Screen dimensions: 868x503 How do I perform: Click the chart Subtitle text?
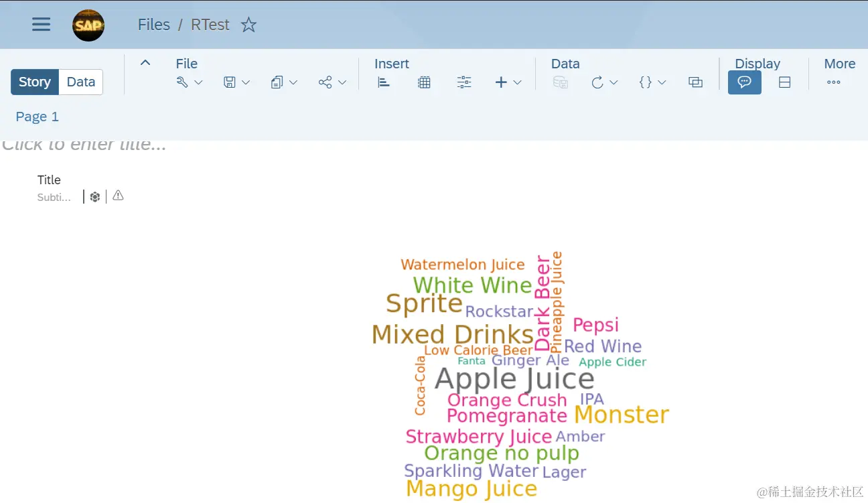54,198
